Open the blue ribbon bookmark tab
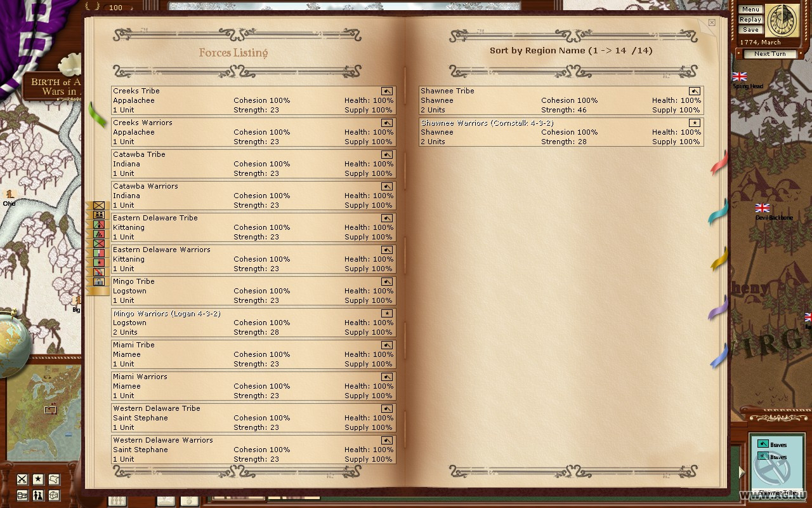Image resolution: width=812 pixels, height=508 pixels. [718, 356]
